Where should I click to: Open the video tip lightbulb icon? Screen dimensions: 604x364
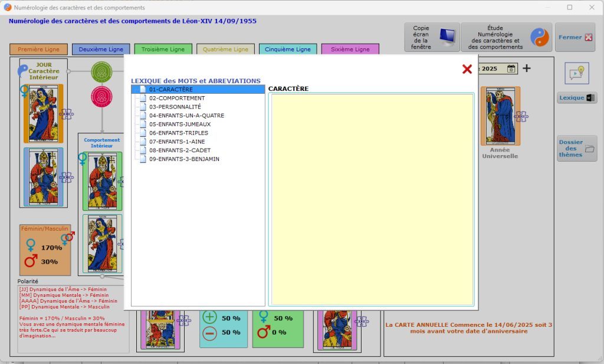pos(576,73)
